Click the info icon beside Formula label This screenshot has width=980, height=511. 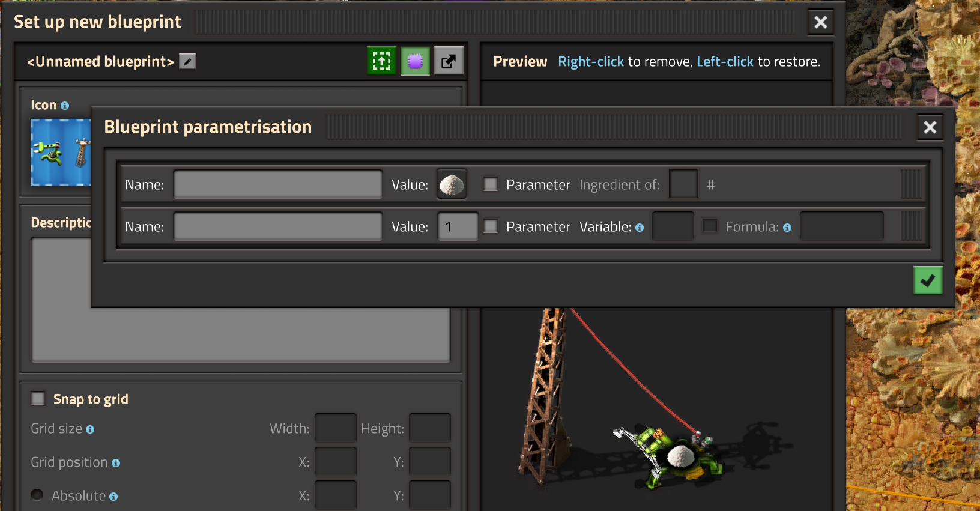pyautogui.click(x=787, y=228)
